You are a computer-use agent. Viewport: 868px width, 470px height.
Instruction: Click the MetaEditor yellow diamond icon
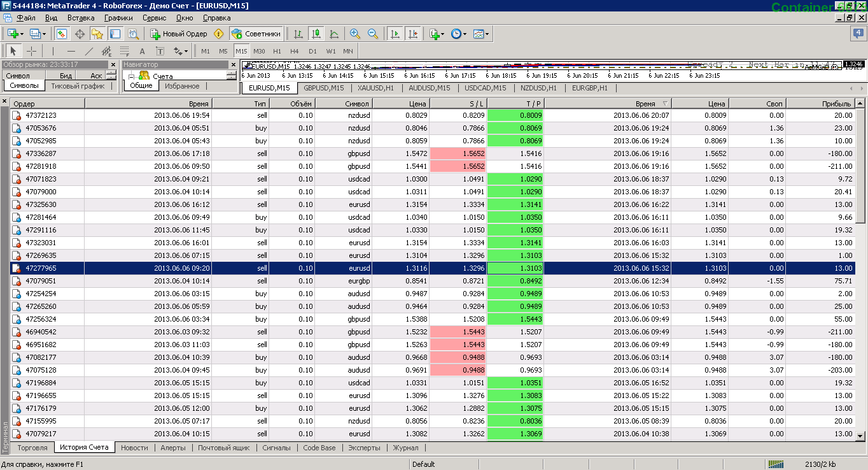coord(219,34)
